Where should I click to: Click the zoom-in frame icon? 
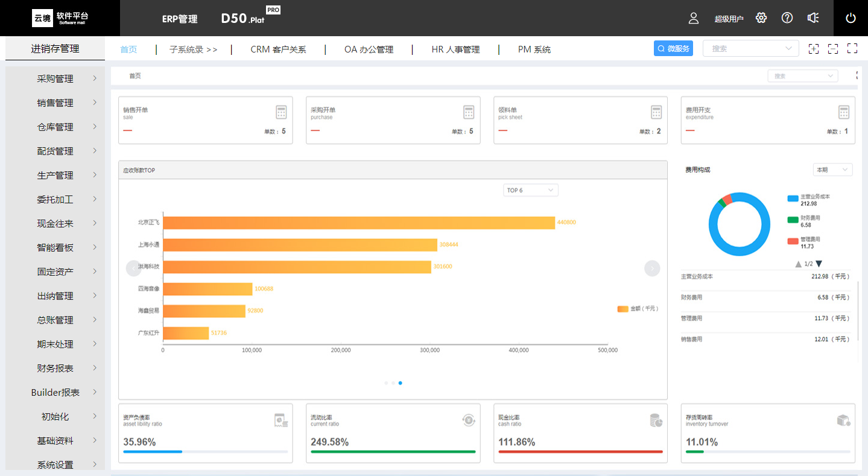coord(814,49)
